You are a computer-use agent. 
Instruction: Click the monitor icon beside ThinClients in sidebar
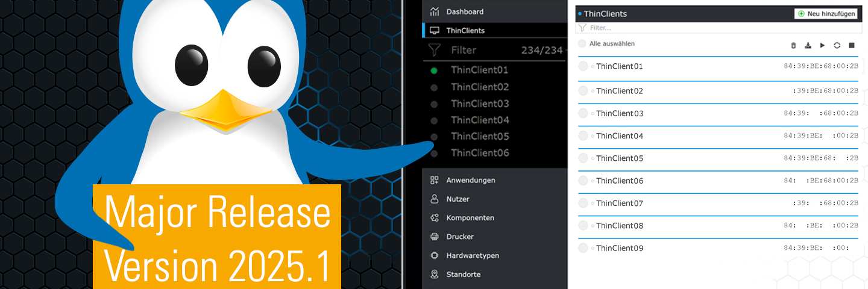434,30
